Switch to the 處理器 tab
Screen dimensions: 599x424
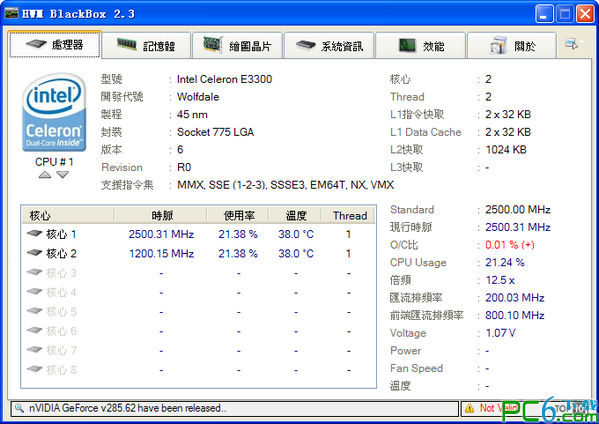click(55, 44)
